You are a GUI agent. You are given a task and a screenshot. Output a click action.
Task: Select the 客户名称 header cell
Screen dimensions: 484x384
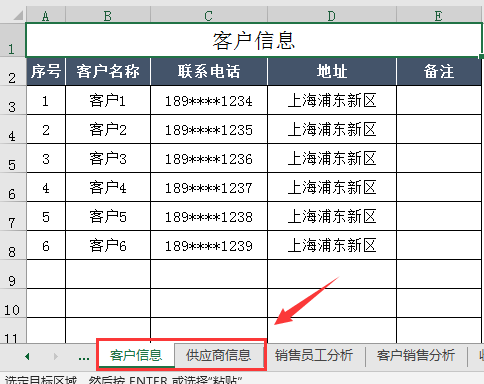tap(108, 72)
